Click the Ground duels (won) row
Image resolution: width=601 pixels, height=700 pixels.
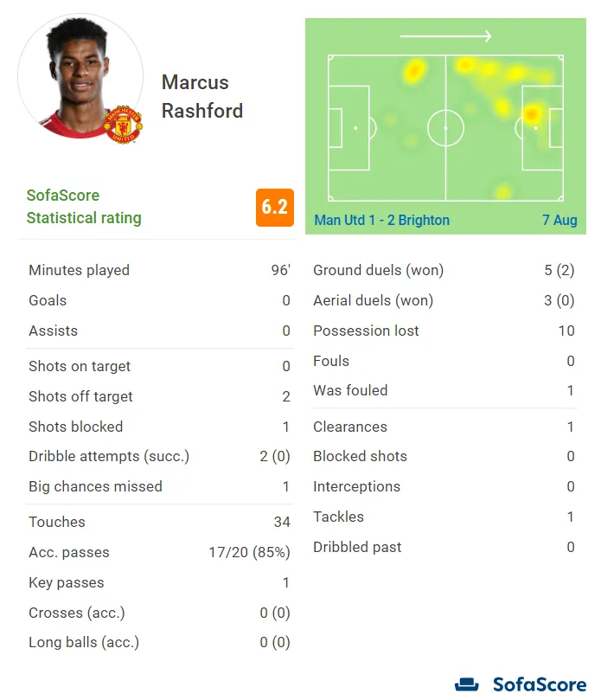click(x=444, y=270)
